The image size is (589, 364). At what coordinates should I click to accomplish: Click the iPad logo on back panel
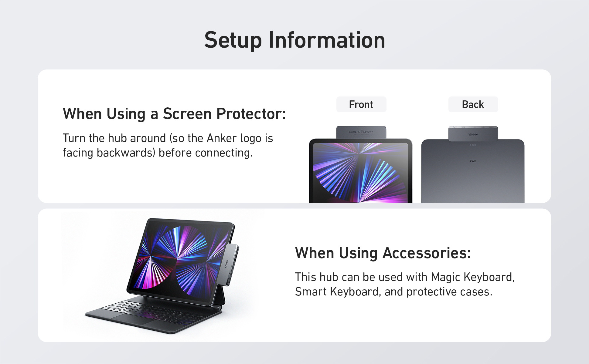click(x=473, y=161)
